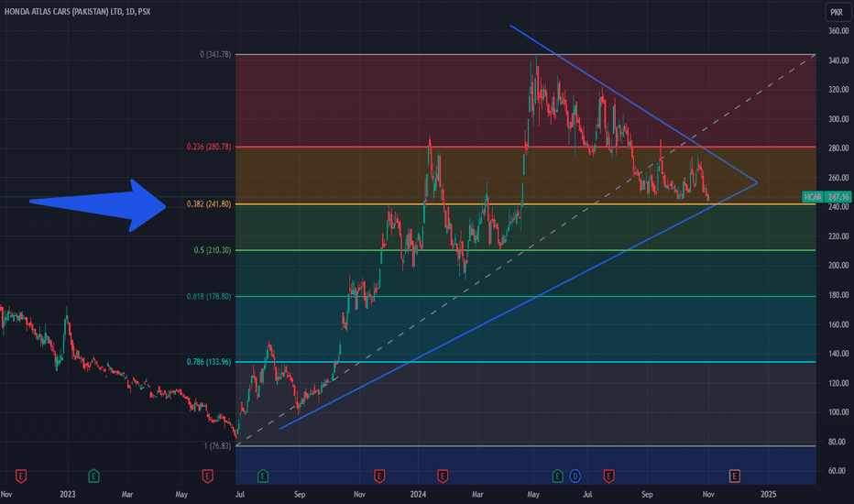Open the upcoming earnings marker before 2025

(734, 477)
